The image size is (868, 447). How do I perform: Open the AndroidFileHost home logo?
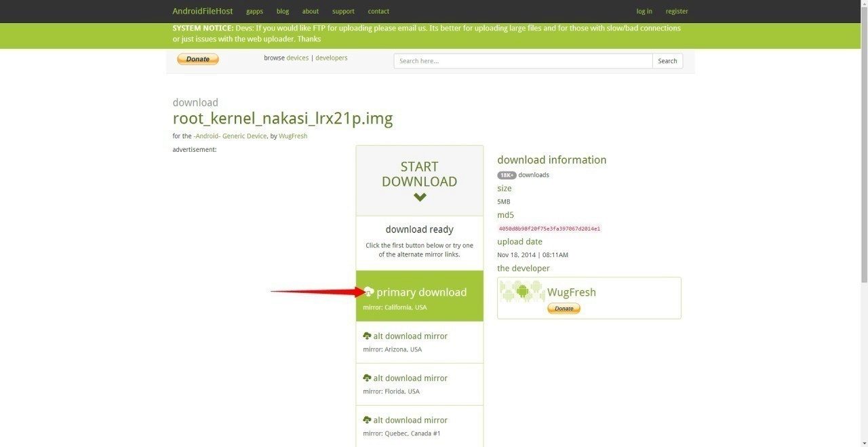click(202, 11)
